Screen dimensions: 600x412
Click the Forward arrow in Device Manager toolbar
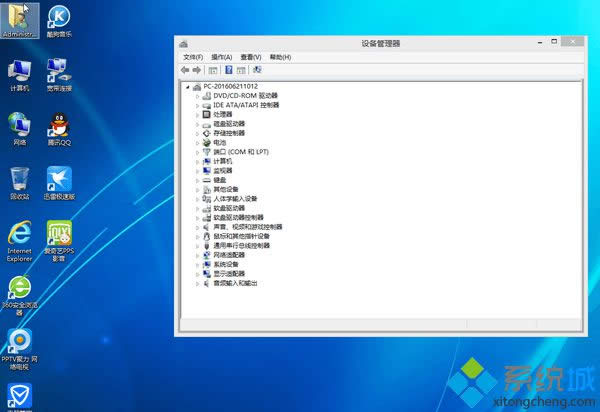[x=197, y=70]
